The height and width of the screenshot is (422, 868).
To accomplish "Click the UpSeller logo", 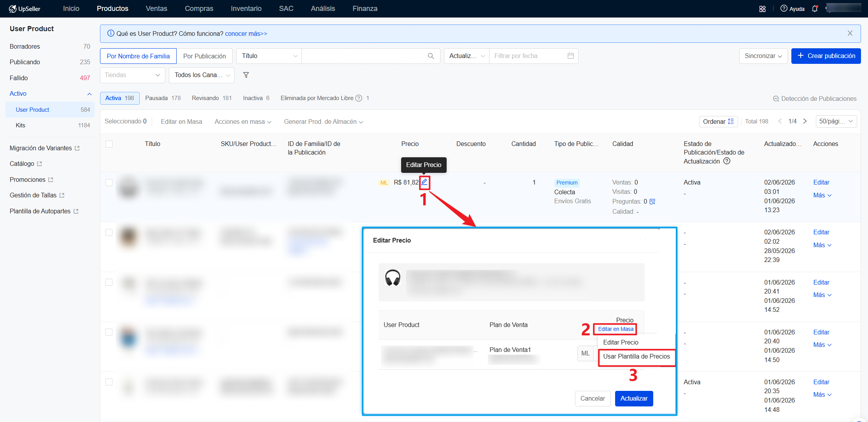I will pyautogui.click(x=25, y=9).
